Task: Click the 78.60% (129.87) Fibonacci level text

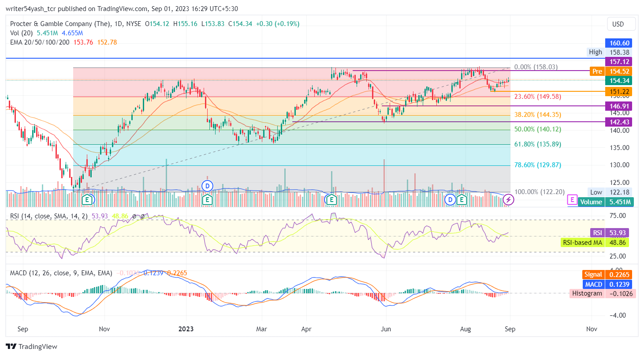Action: tap(538, 165)
